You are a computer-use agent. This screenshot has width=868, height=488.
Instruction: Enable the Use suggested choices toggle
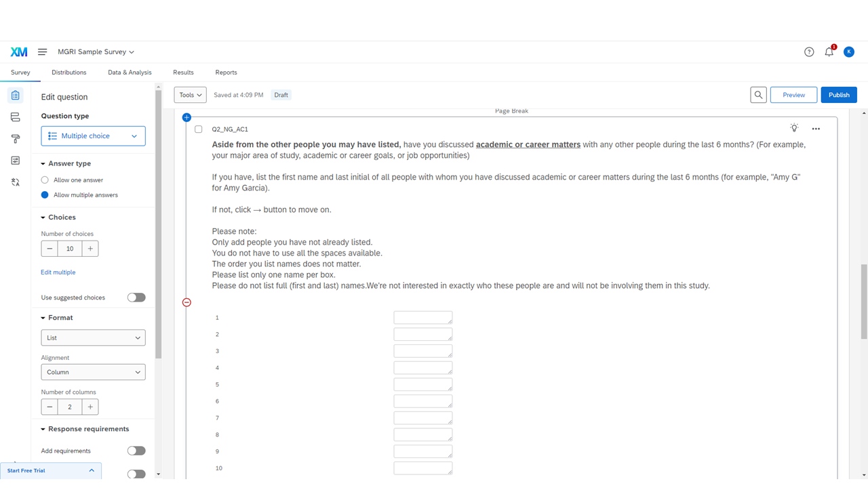tap(136, 298)
